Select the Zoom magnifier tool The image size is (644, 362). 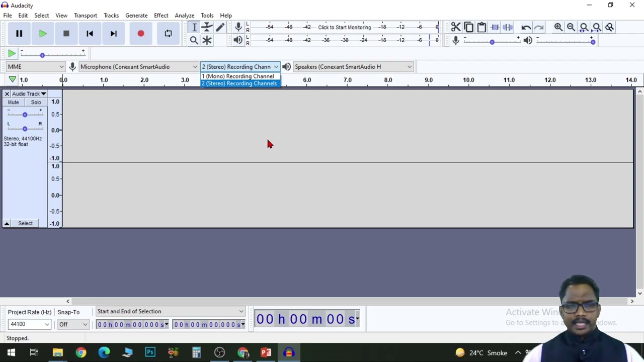[x=194, y=40]
